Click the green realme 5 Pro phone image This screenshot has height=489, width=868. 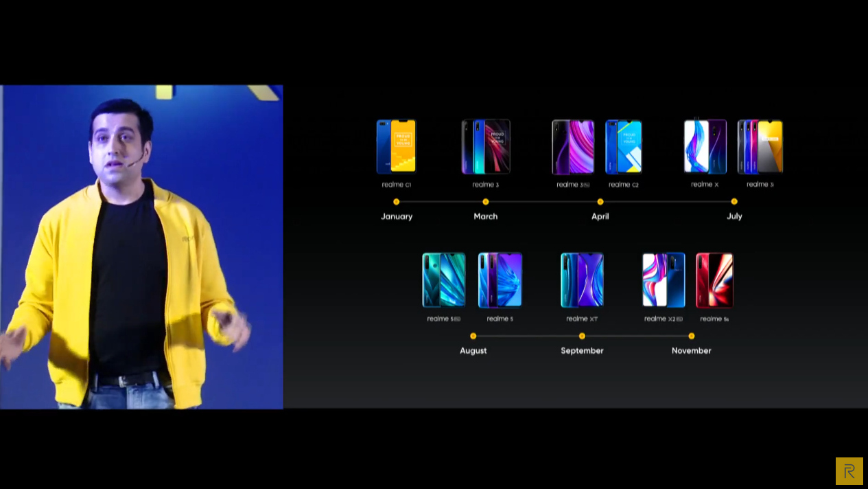[444, 280]
